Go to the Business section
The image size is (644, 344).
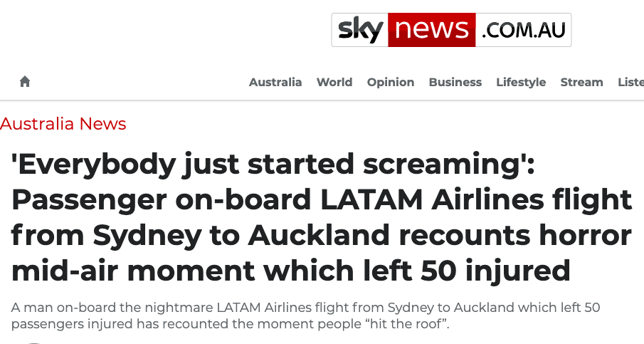455,82
